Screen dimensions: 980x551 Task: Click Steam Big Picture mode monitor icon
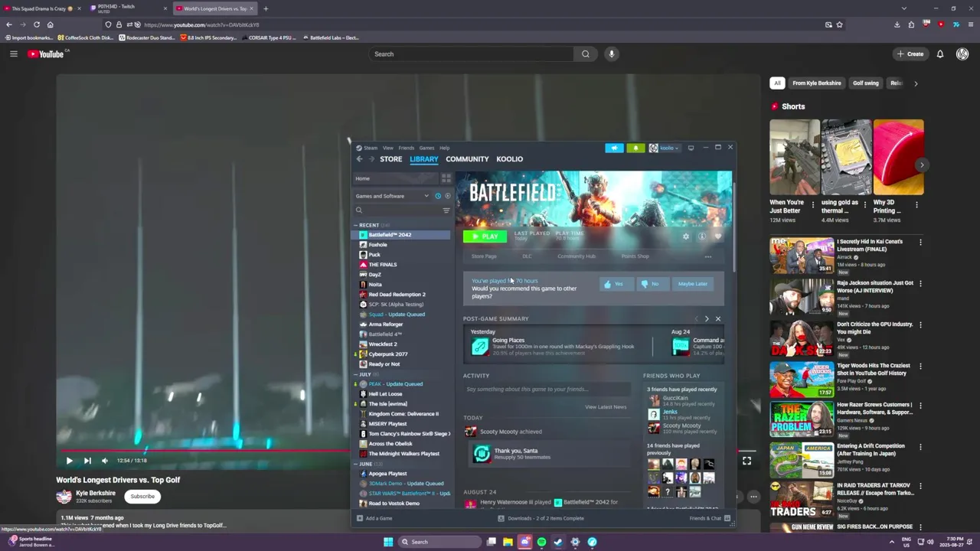coord(691,148)
